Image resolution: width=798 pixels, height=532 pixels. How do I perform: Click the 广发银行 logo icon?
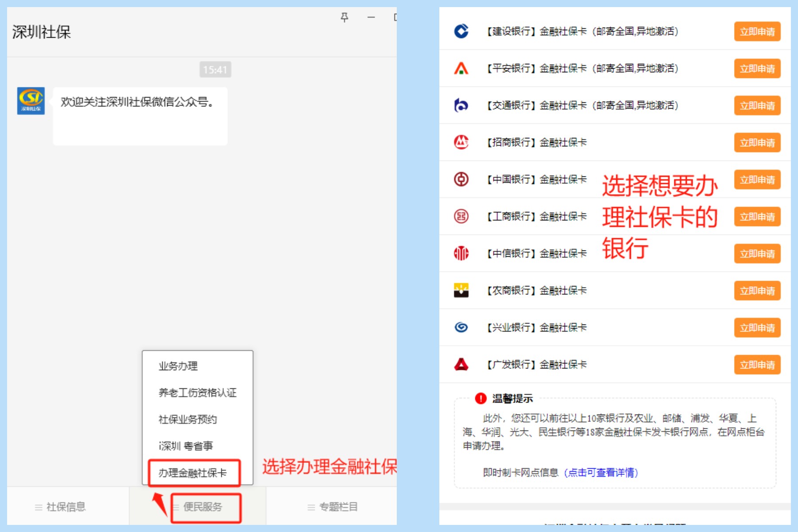461,364
